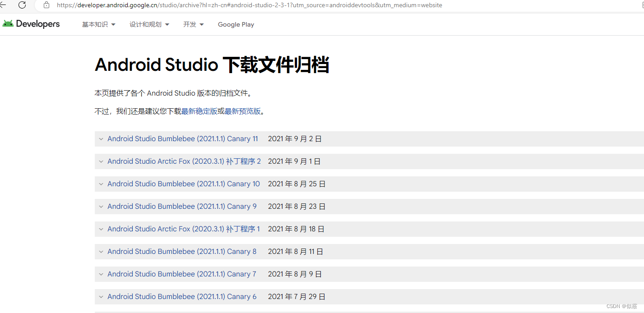The height and width of the screenshot is (313, 644).
Task: Click the browser reload icon
Action: pyautogui.click(x=22, y=5)
